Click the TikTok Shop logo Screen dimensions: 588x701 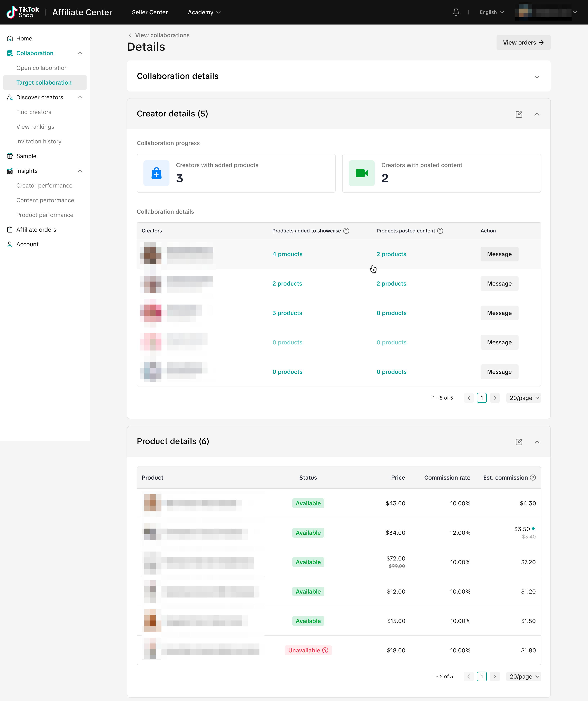point(23,12)
